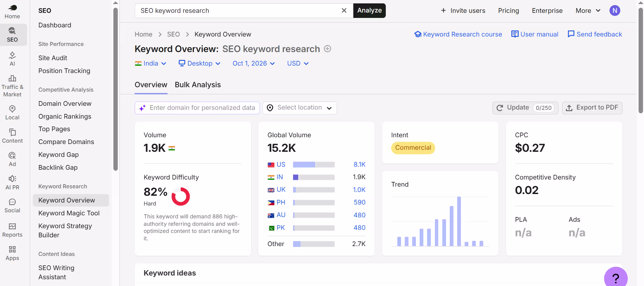Screen dimensions: 644x286
Task: Open Keyword Gap in sidebar
Action: click(x=59, y=154)
